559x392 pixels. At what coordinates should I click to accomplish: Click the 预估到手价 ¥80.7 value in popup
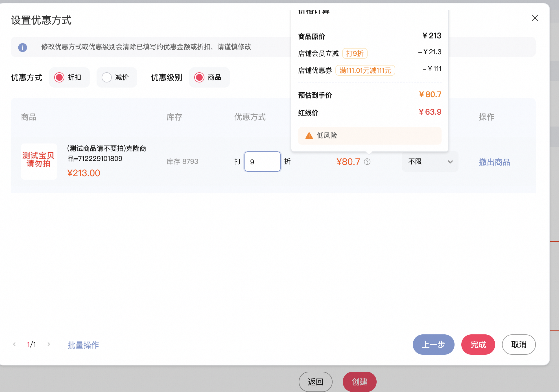[x=430, y=95]
